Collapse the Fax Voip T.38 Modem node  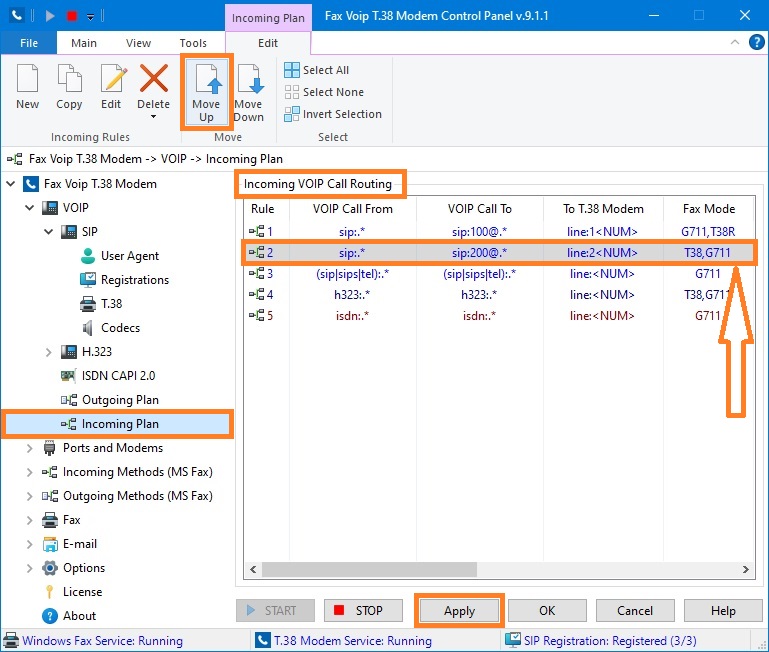point(11,184)
